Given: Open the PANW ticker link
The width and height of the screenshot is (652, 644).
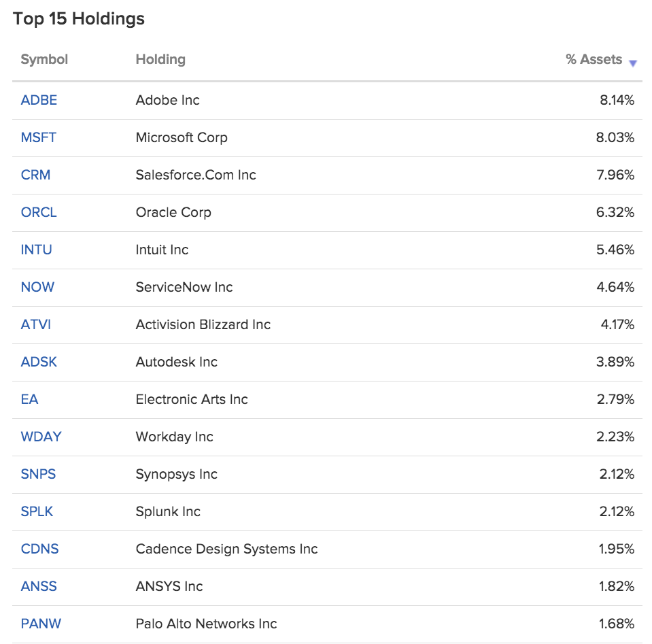Looking at the screenshot, I should tap(41, 624).
